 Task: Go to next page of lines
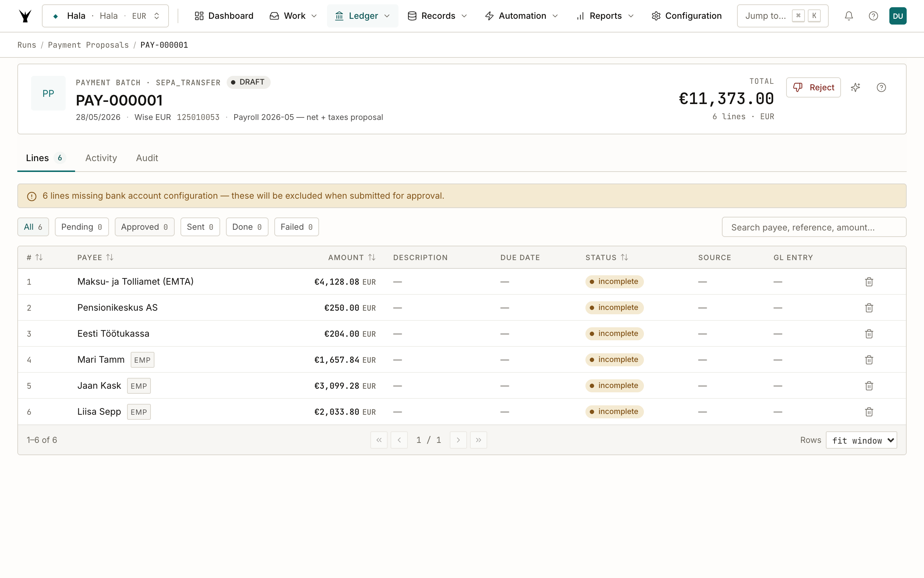[458, 440]
